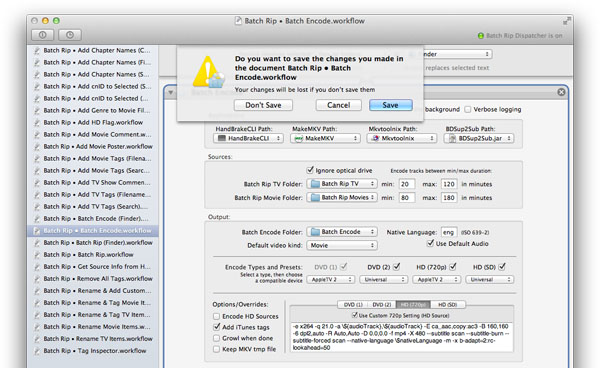Open the MakeMKV path dropdown
This screenshot has width=600, height=368.
coord(325,138)
